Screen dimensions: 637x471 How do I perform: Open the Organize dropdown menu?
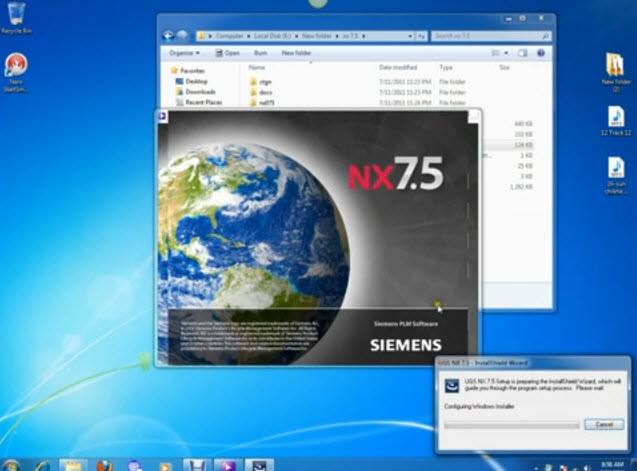[184, 53]
